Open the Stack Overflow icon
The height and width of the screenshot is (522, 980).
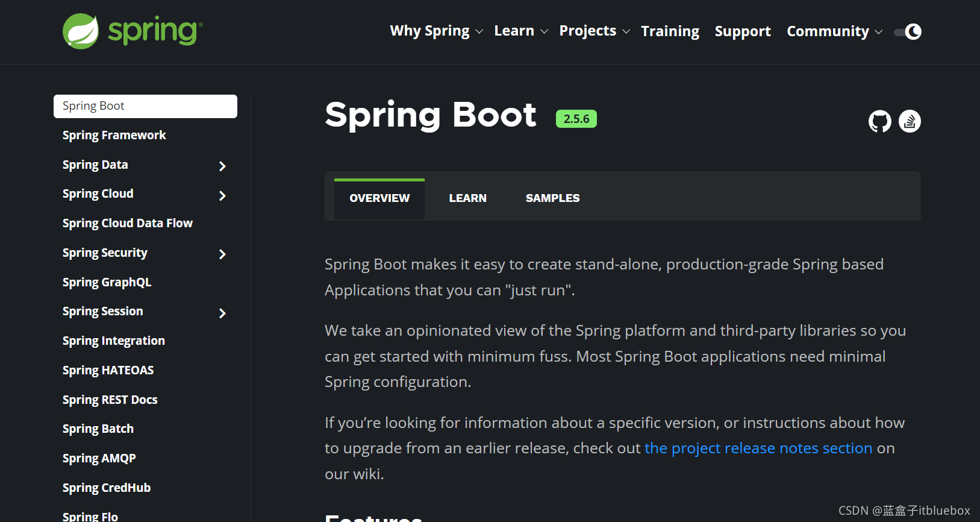pos(910,121)
